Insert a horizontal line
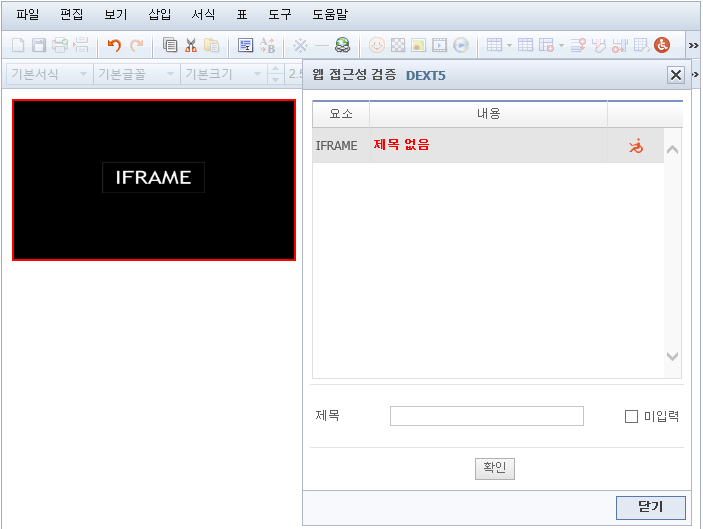This screenshot has height=529, width=703. tap(321, 45)
